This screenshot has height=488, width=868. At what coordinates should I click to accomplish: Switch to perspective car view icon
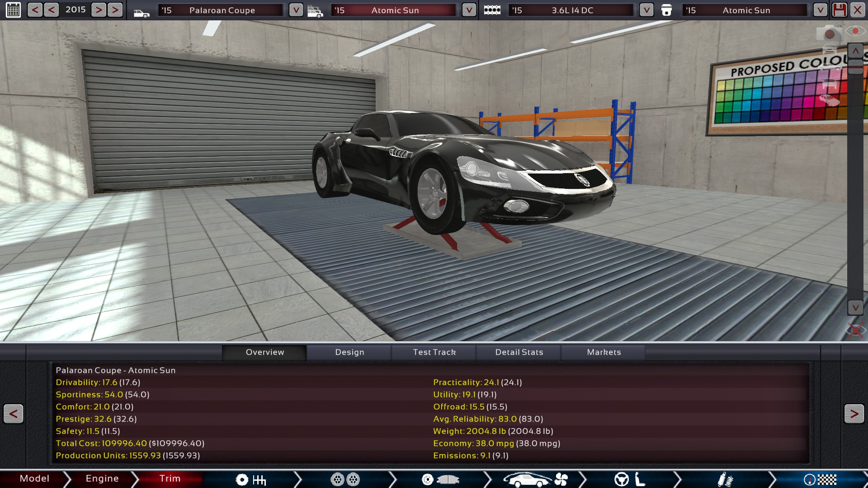(x=829, y=100)
